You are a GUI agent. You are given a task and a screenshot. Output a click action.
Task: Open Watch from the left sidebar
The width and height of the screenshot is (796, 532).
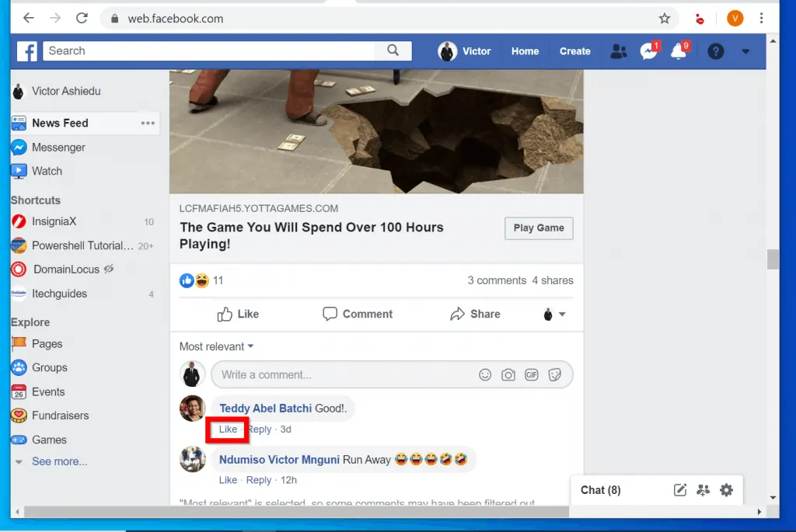pos(47,171)
